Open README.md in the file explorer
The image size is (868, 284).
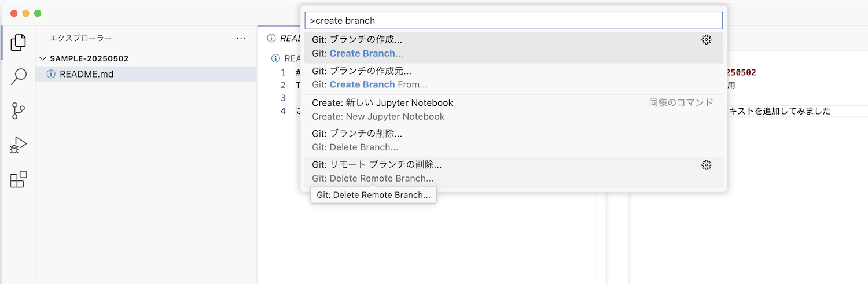coord(87,74)
